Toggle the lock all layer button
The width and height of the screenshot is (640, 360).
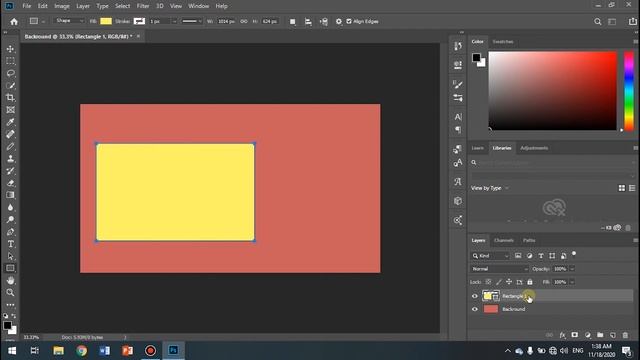(x=530, y=282)
